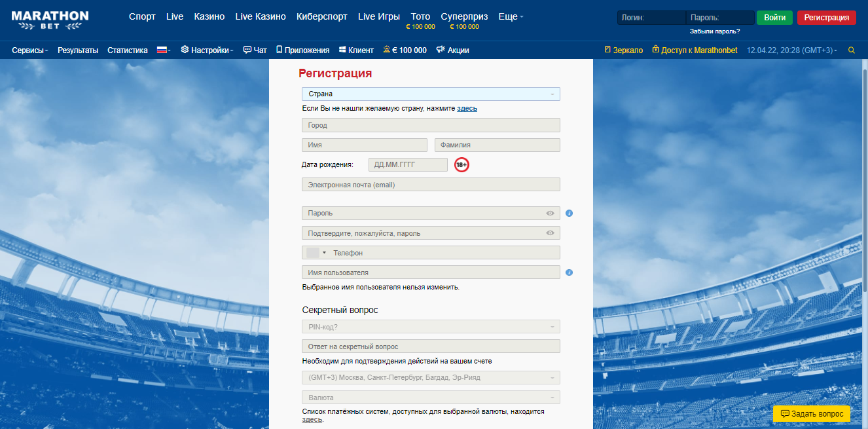Open the Клиент Windows client link
Image resolution: width=868 pixels, height=429 pixels.
click(x=356, y=50)
